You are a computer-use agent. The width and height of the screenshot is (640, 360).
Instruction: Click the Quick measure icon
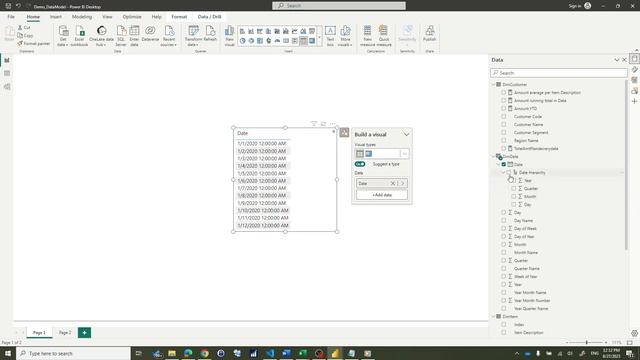384,36
